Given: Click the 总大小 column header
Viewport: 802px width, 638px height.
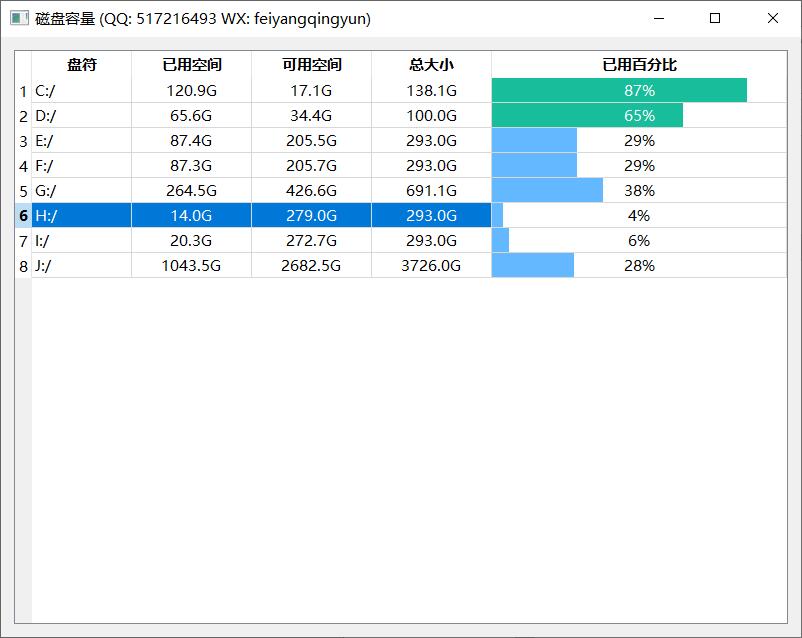Looking at the screenshot, I should coord(431,65).
